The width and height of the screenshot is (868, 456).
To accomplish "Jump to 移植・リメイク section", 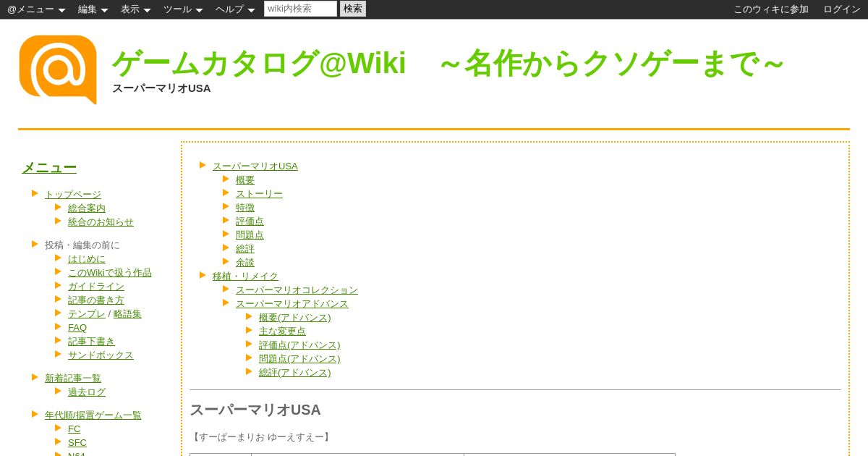I will point(245,276).
